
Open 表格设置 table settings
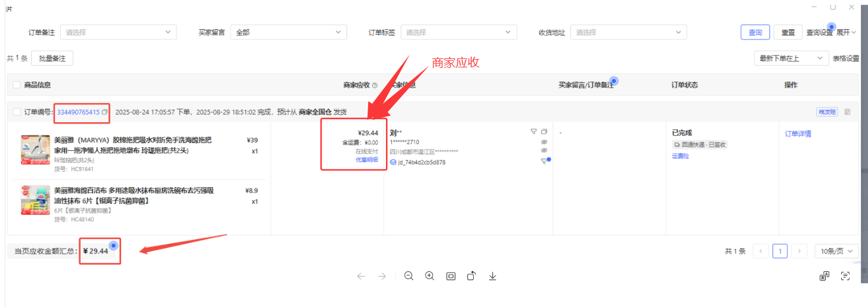[x=845, y=58]
